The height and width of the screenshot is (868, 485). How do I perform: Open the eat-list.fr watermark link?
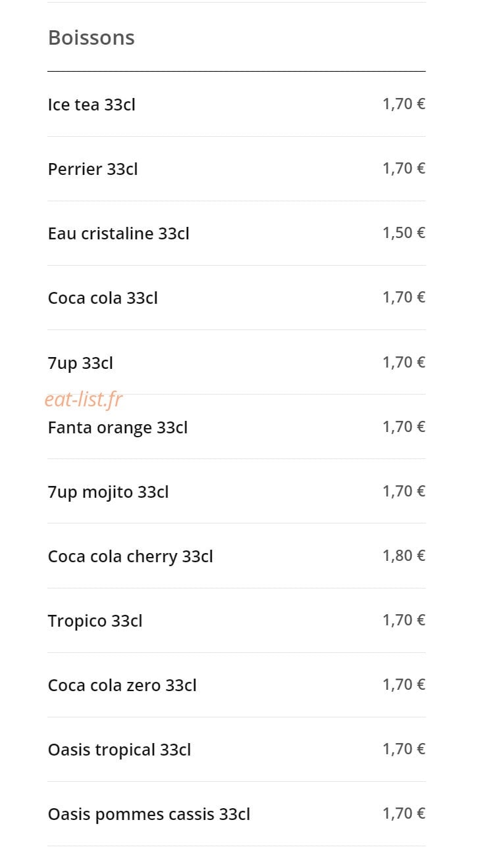(x=84, y=399)
